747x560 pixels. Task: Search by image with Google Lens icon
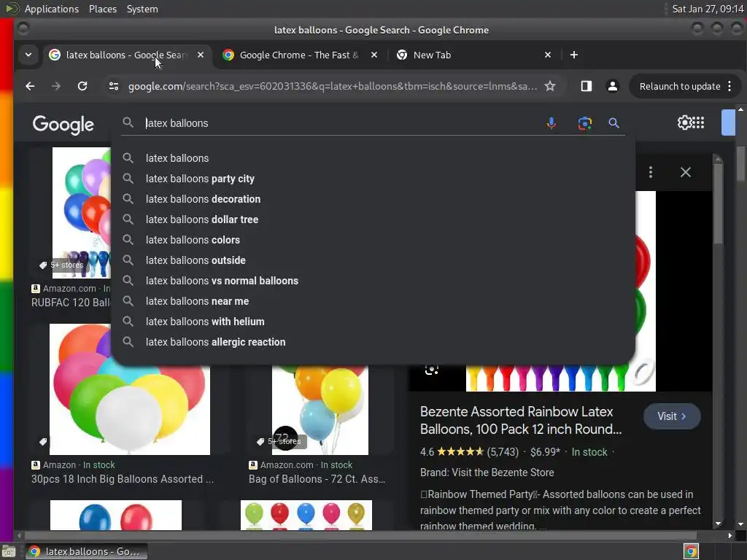(585, 123)
